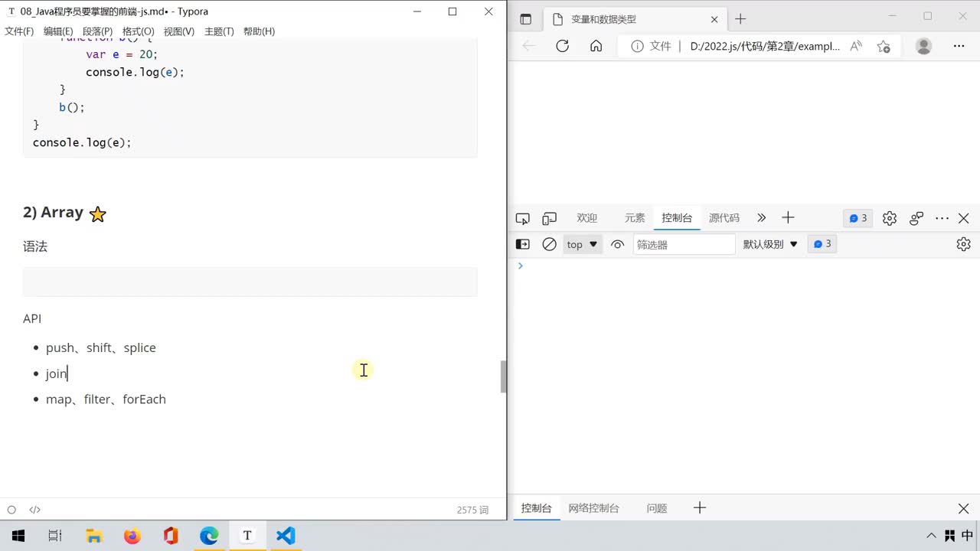Screen dimensions: 980x551
Task: Open the 段落(P) menu in Typora
Action: coord(97,31)
